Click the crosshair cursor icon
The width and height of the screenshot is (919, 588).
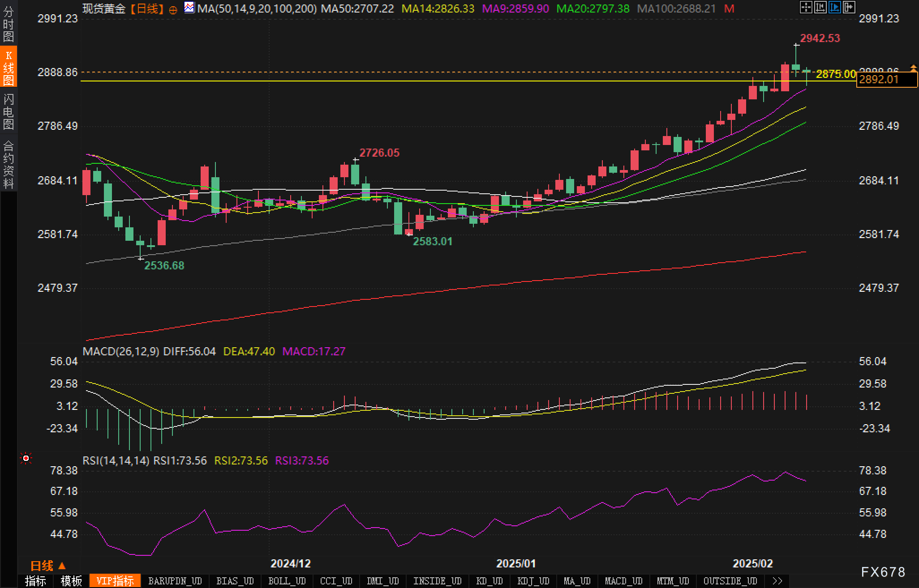pos(806,7)
